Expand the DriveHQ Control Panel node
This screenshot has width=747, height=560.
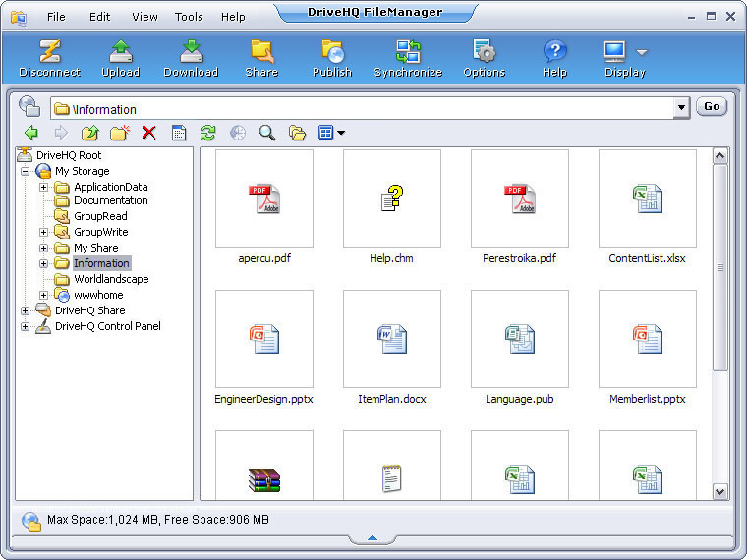25,326
